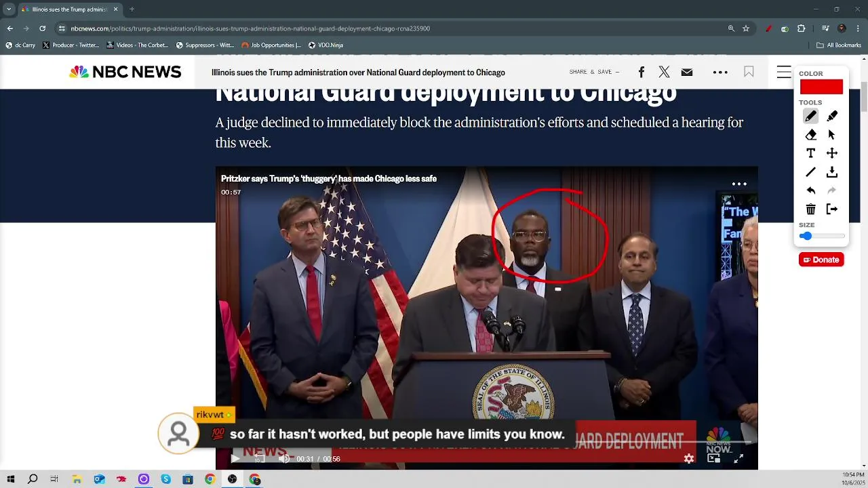The height and width of the screenshot is (488, 868).
Task: Open Skype from the taskbar
Action: 165,479
